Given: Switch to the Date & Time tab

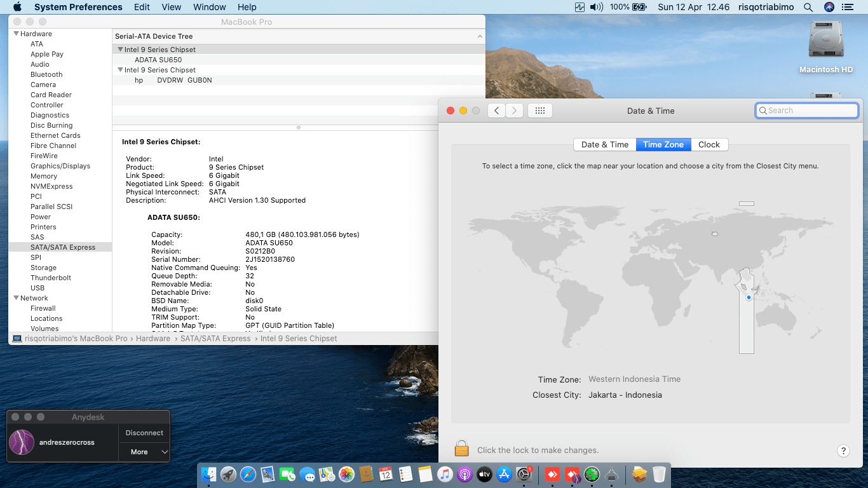Looking at the screenshot, I should click(605, 145).
